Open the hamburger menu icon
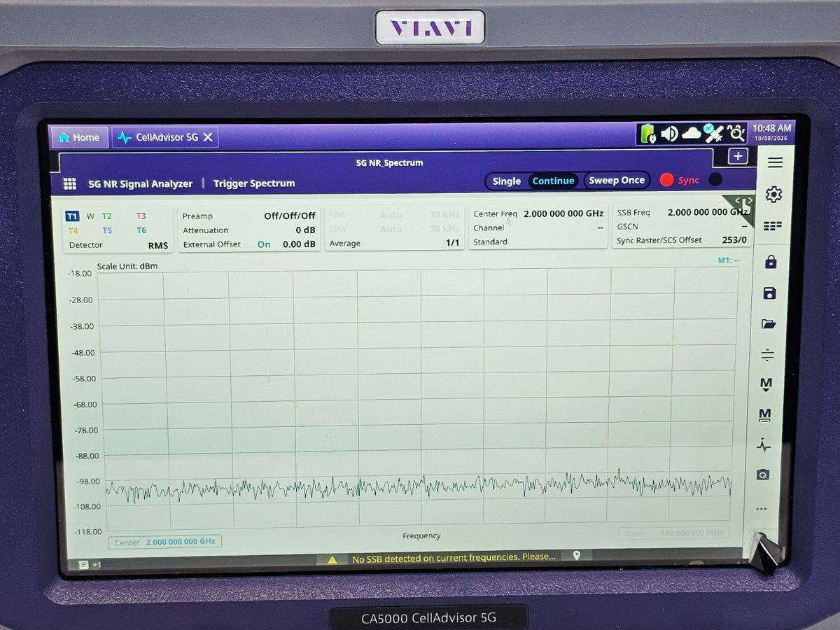 775,162
